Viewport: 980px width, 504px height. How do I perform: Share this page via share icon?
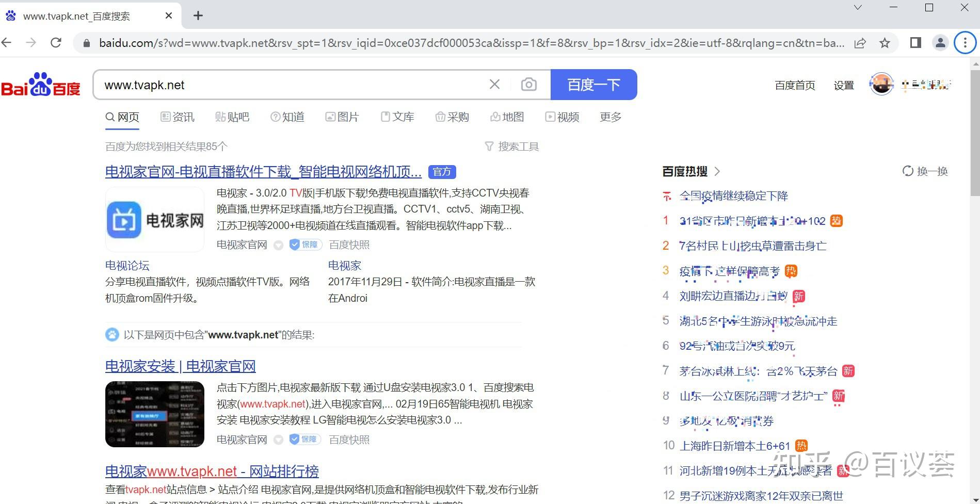(860, 43)
